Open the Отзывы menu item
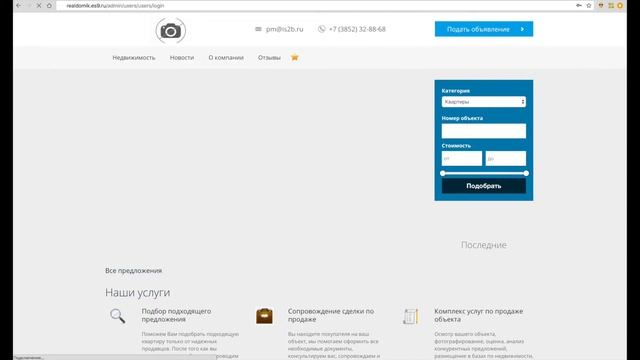 coord(269,58)
